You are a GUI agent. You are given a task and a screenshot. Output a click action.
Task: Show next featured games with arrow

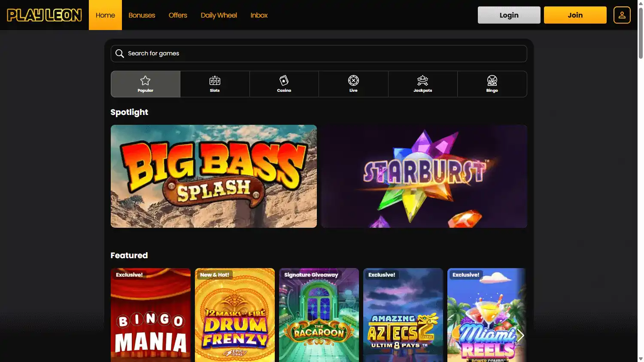coord(520,335)
